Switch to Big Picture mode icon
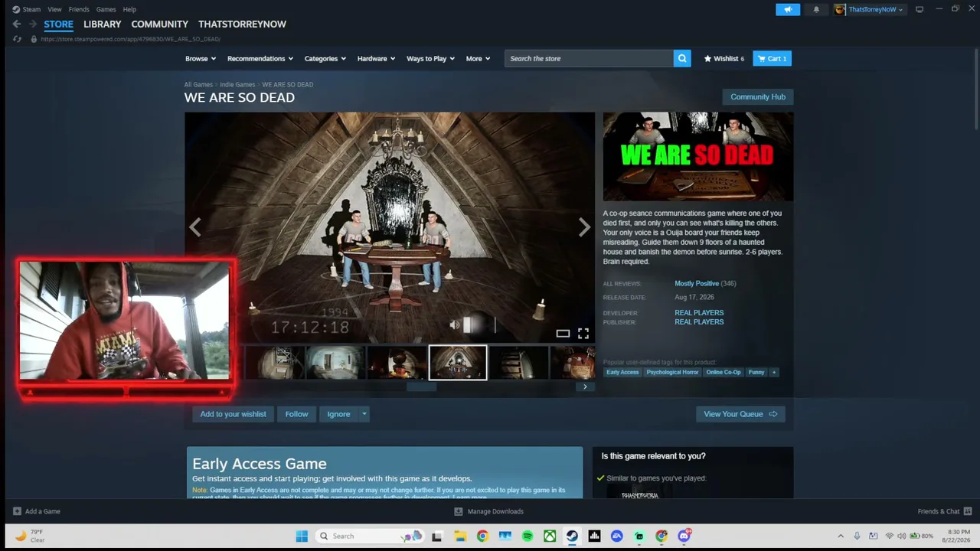Image resolution: width=980 pixels, height=551 pixels. (x=920, y=9)
